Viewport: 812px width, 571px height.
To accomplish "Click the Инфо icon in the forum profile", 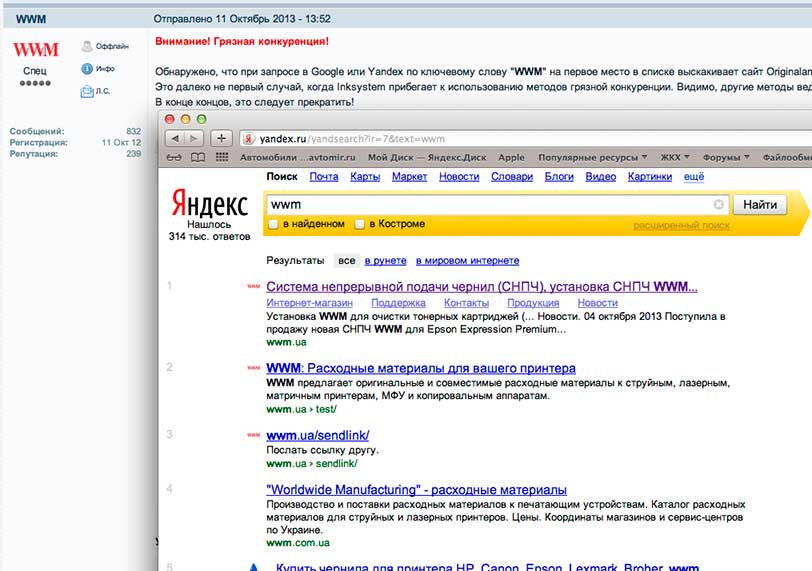I will 87,68.
